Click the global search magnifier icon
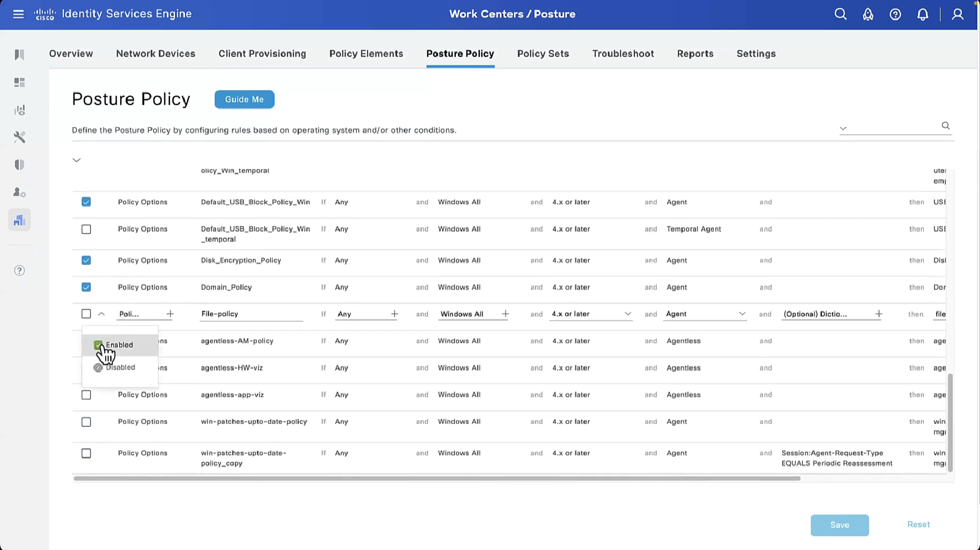980x550 pixels. click(840, 14)
